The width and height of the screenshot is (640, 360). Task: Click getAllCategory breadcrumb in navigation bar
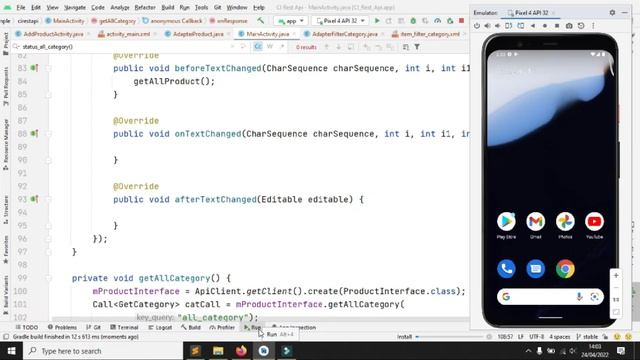(114, 20)
